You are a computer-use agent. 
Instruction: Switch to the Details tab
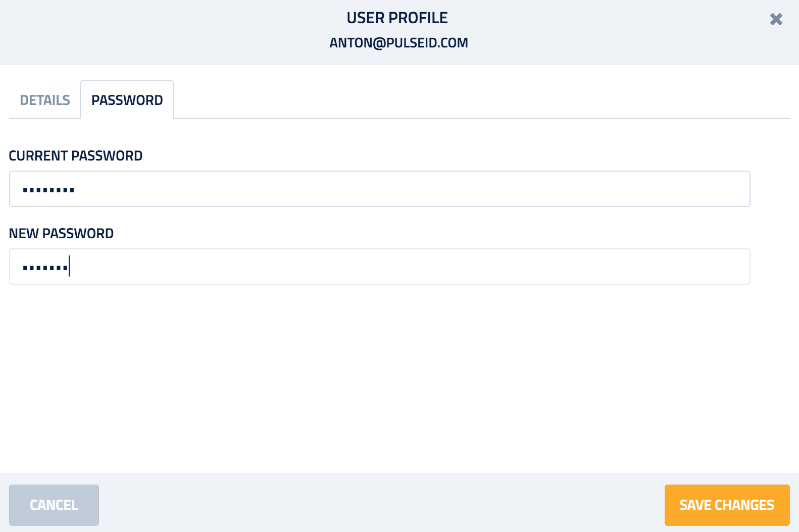pyautogui.click(x=45, y=100)
